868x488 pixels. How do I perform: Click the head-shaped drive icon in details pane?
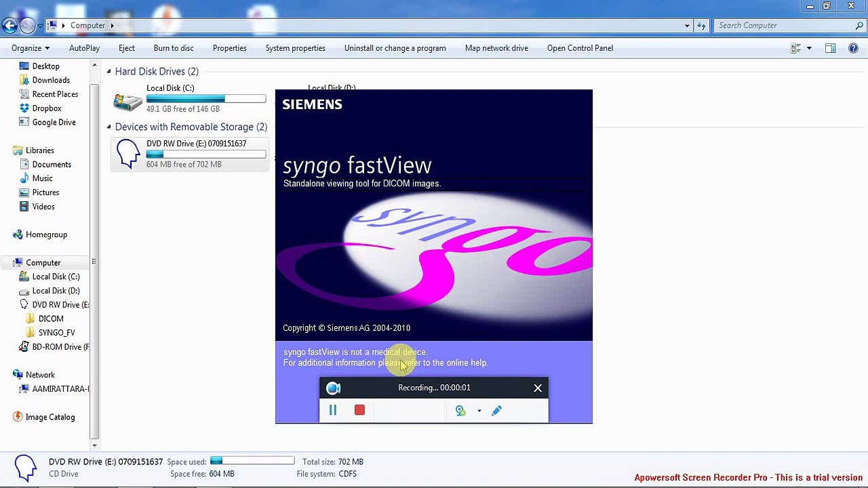click(26, 467)
